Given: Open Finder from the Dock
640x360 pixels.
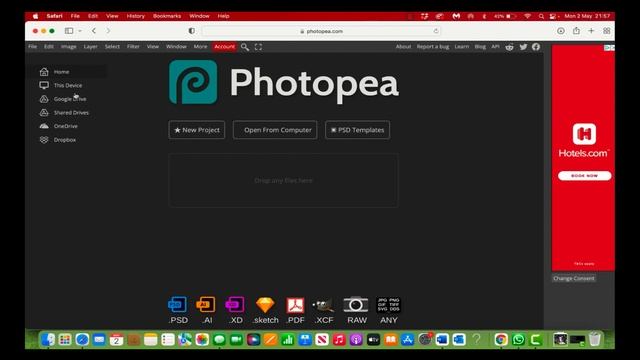Looking at the screenshot, I should pyautogui.click(x=48, y=340).
